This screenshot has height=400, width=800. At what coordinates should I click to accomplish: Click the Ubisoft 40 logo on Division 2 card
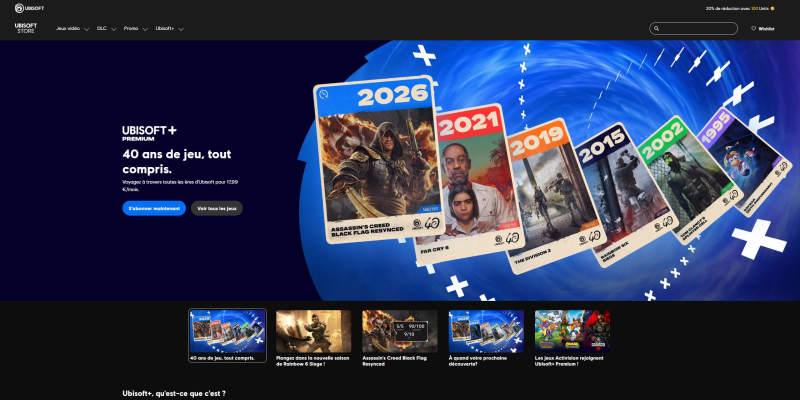[590, 239]
